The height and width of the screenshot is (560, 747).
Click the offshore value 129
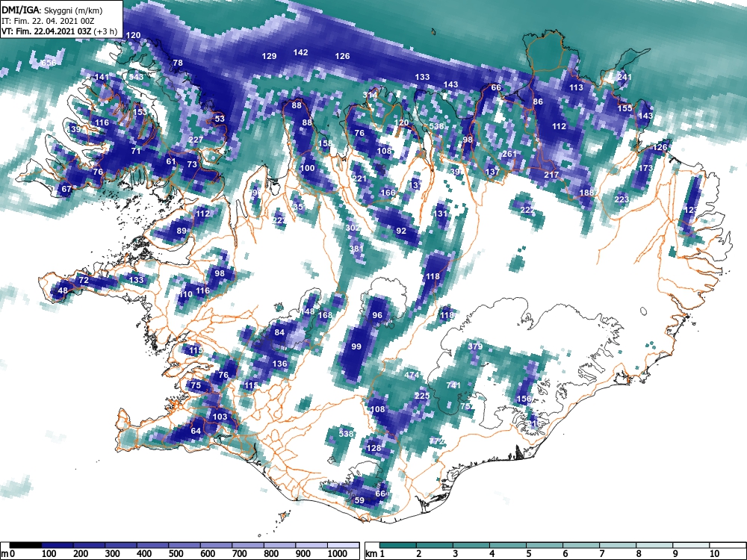pos(269,56)
